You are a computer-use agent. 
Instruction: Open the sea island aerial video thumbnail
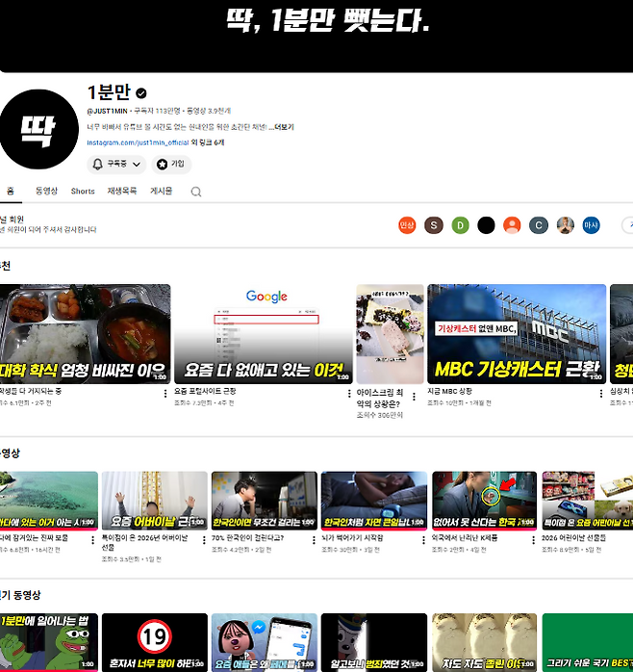click(49, 501)
